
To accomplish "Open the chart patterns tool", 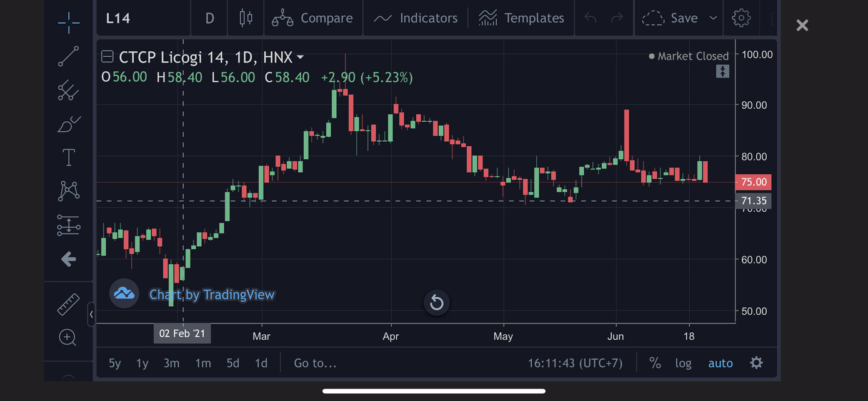I will click(69, 191).
